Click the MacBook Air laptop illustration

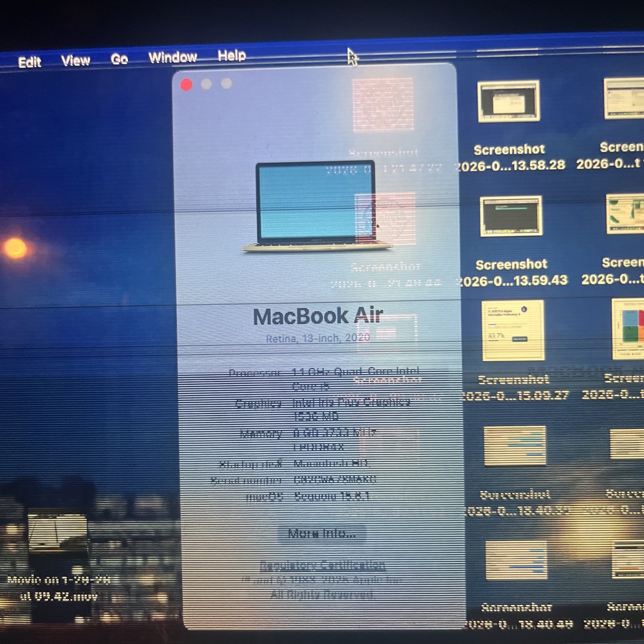(316, 207)
